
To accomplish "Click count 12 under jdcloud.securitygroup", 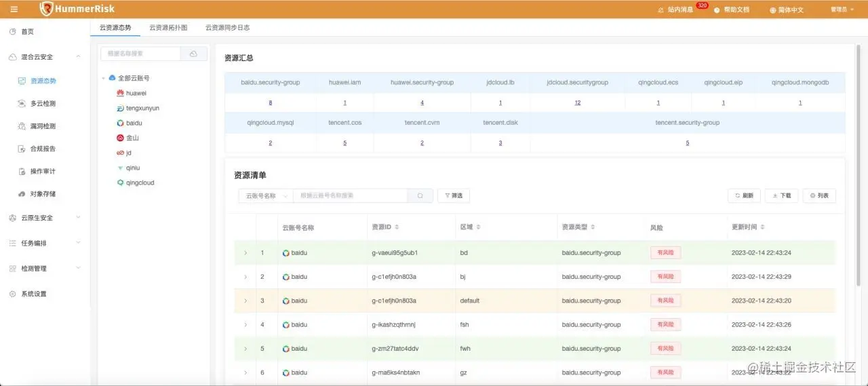I will click(x=577, y=103).
